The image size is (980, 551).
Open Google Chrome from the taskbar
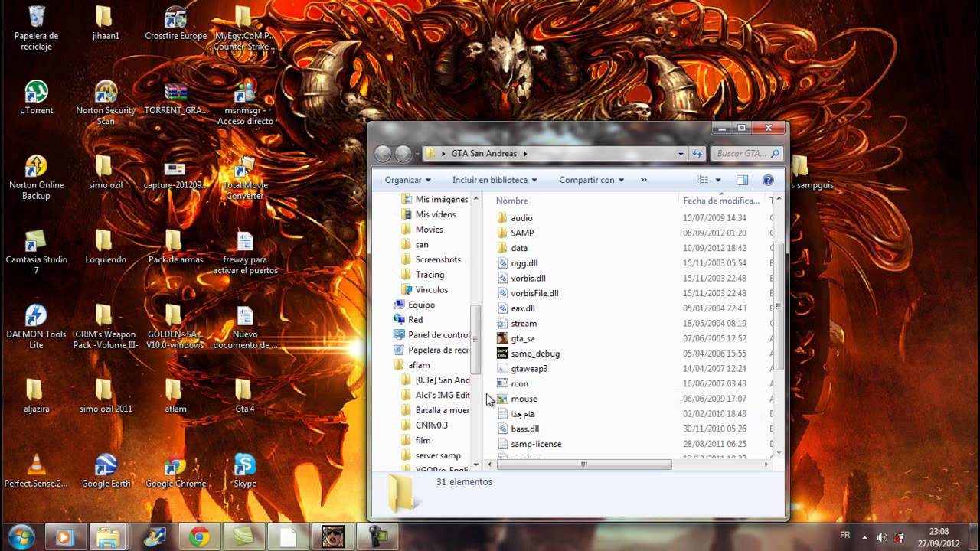[200, 537]
